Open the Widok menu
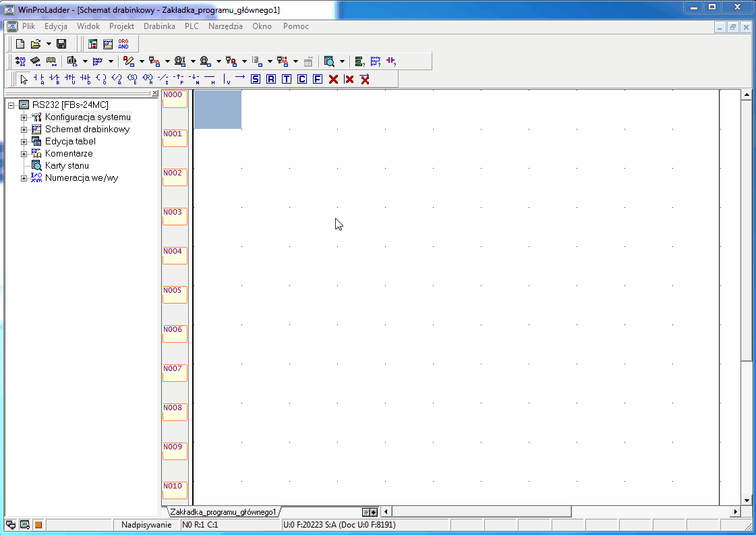Image resolution: width=756 pixels, height=535 pixels. click(x=88, y=26)
